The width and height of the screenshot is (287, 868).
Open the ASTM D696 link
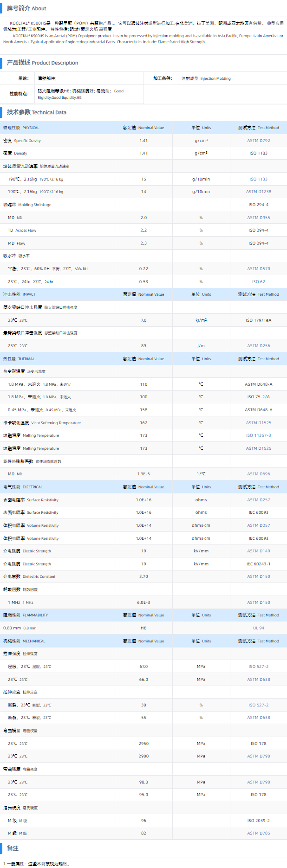point(258,474)
